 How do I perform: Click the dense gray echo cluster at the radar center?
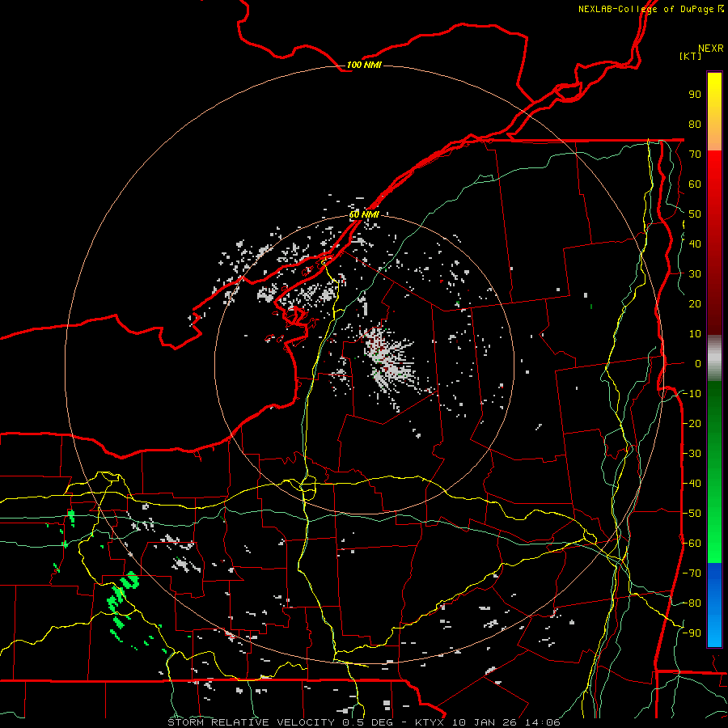[389, 358]
